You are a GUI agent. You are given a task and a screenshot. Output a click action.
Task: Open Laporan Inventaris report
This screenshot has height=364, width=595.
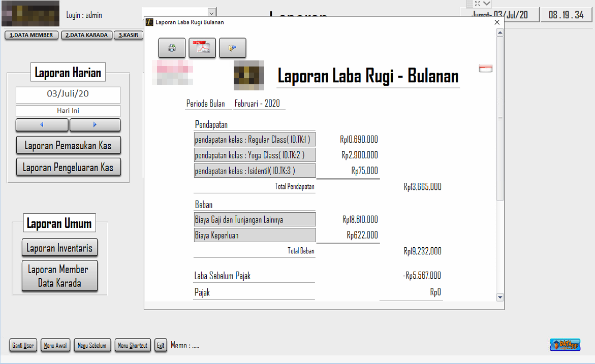point(59,248)
